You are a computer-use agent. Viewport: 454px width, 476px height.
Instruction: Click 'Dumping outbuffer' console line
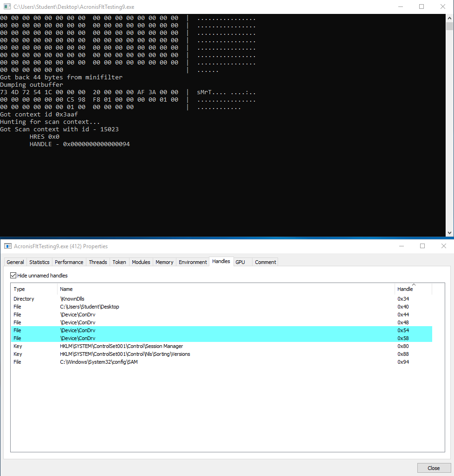tap(32, 85)
